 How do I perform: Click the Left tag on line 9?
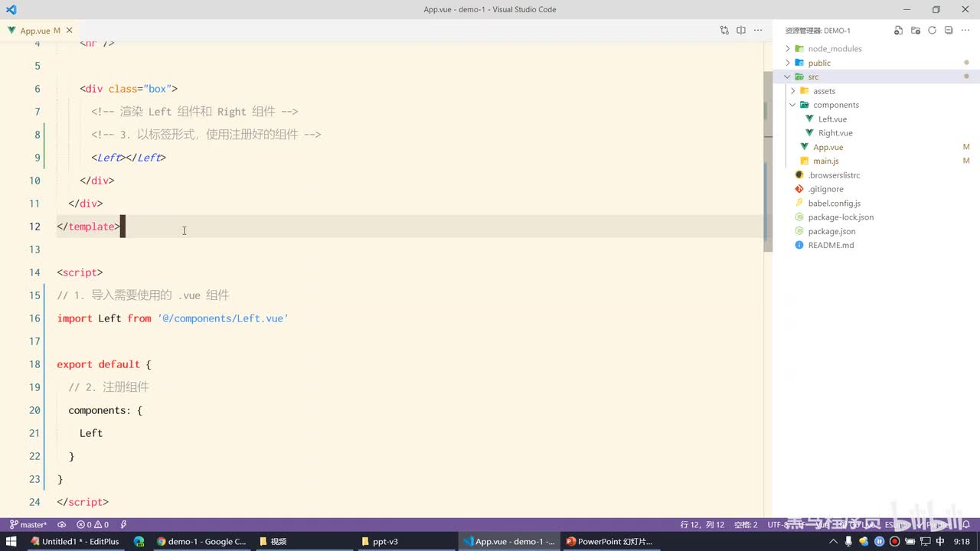pyautogui.click(x=129, y=158)
